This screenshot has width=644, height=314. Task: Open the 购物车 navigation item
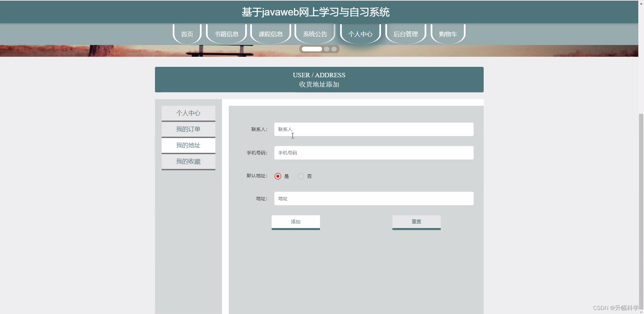coord(447,34)
